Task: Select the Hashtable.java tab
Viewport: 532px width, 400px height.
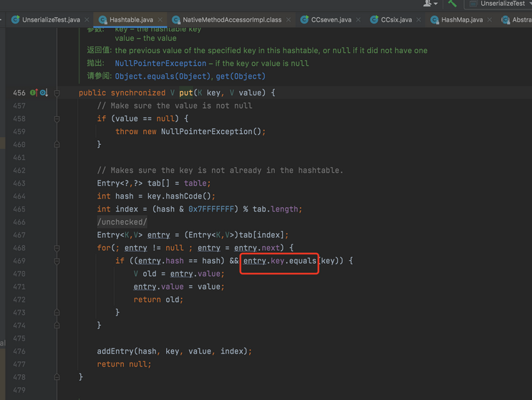Action: (131, 19)
